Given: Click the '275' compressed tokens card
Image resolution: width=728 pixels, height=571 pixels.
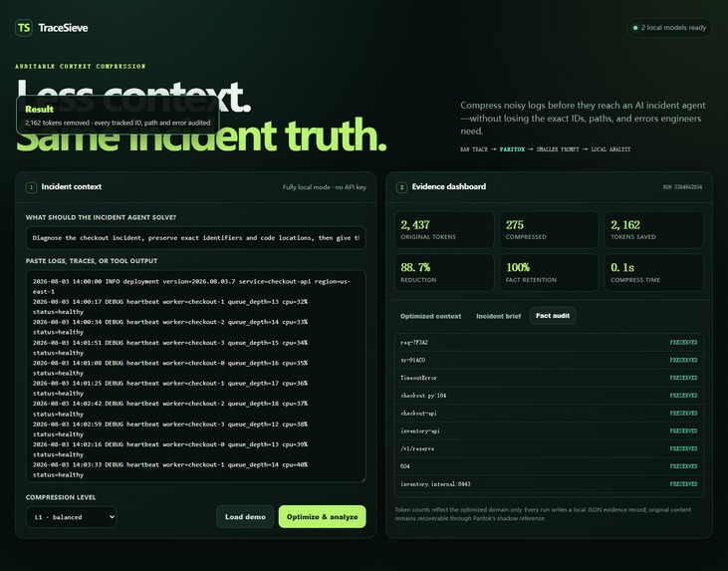Looking at the screenshot, I should pos(550,229).
